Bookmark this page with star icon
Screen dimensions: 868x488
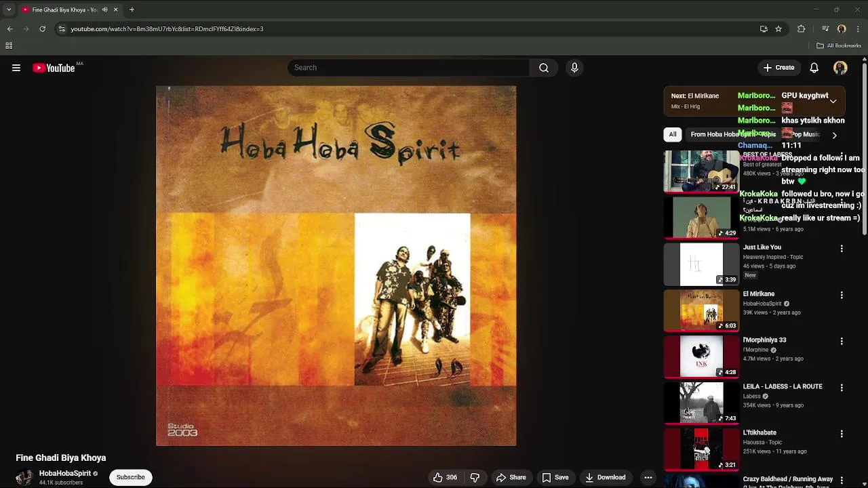[x=778, y=28]
